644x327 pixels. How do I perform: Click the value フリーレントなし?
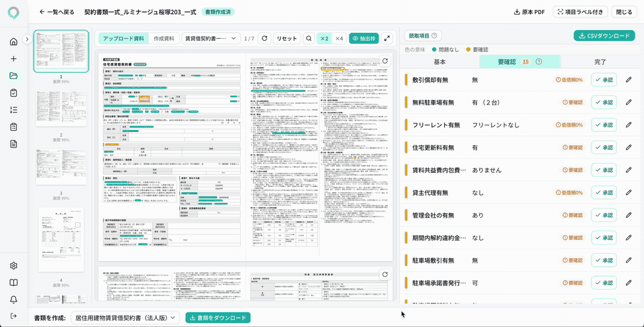click(496, 125)
